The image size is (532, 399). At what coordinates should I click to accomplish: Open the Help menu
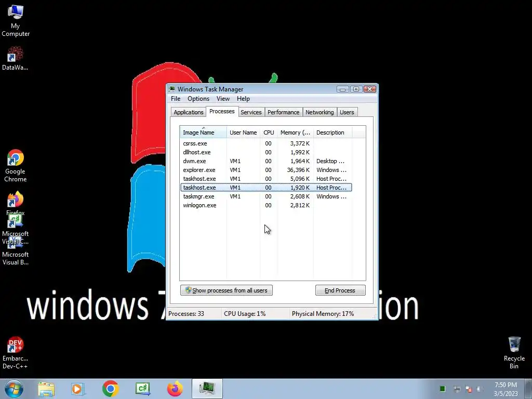(243, 99)
